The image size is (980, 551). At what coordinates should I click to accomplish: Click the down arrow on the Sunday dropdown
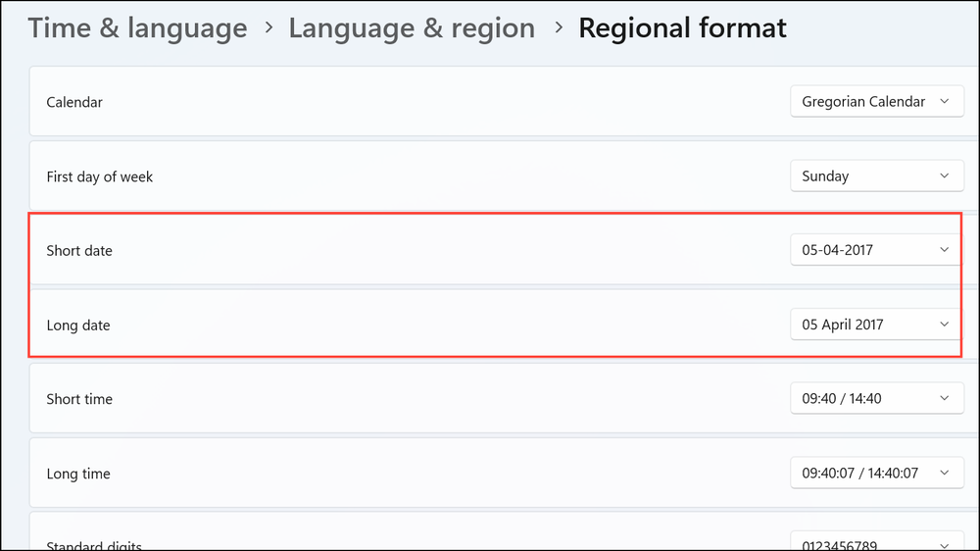point(944,176)
